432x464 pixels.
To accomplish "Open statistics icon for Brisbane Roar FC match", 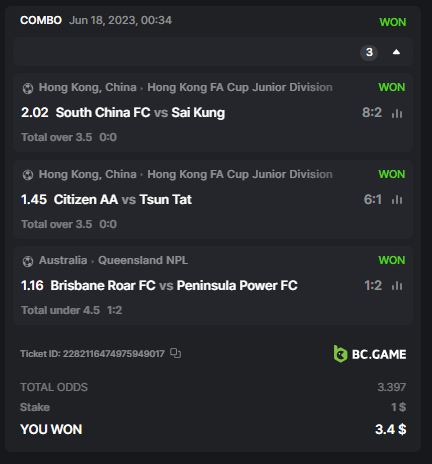I will pyautogui.click(x=397, y=285).
